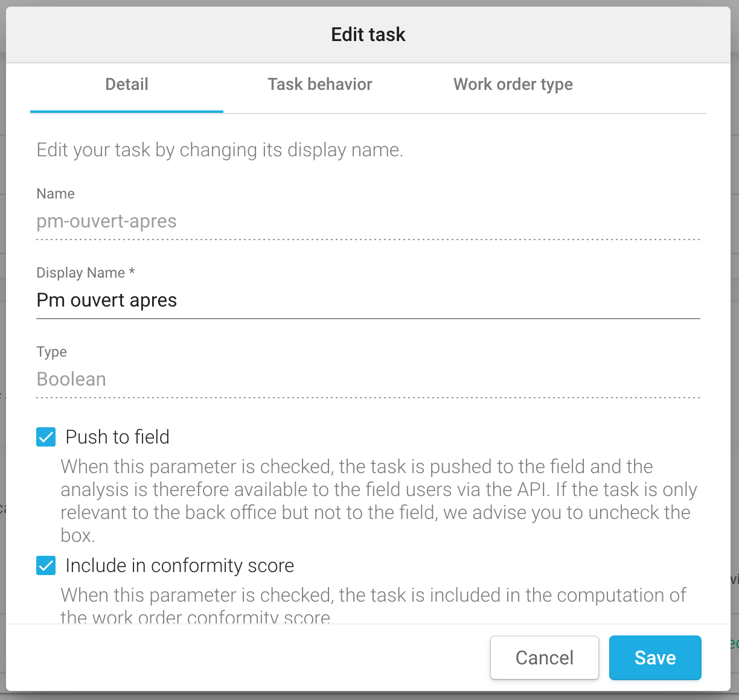Click the 'Name' label above pm-ouvert-apres
Screen dimensions: 739x700
pos(56,194)
